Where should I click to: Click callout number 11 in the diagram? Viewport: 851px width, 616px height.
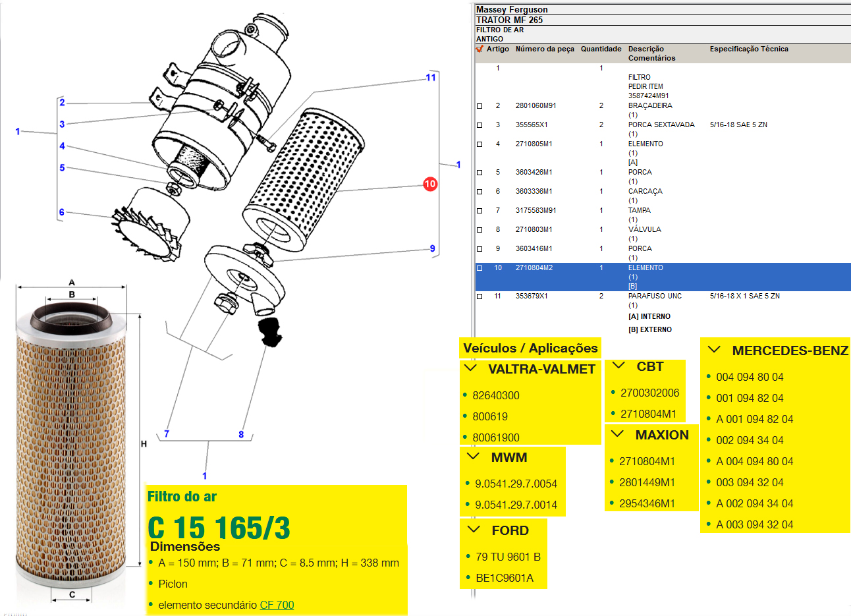pos(431,78)
